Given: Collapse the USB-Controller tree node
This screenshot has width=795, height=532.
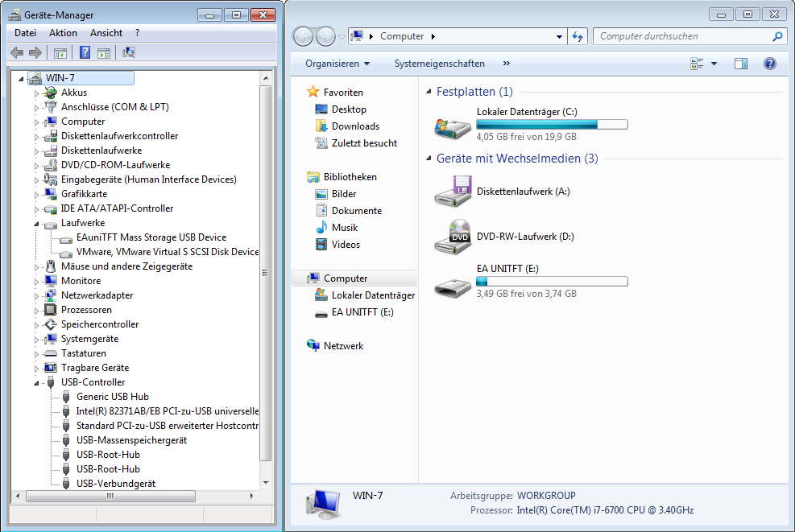Looking at the screenshot, I should point(36,382).
